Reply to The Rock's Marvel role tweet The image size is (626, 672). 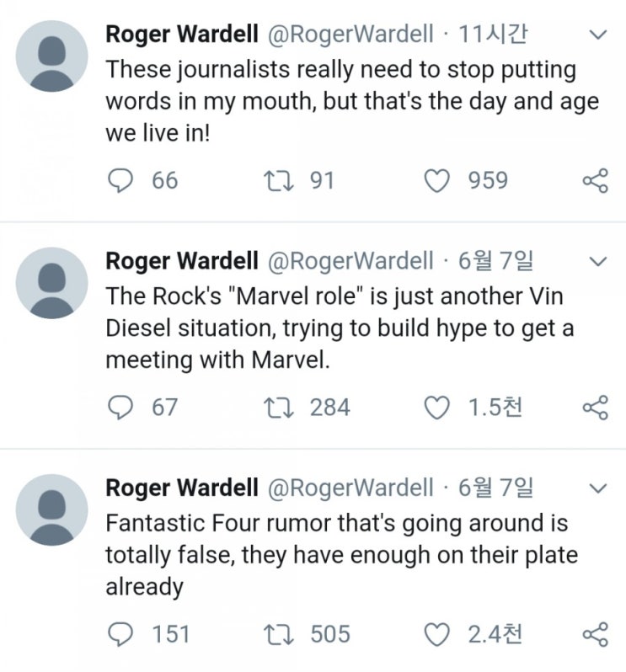[120, 407]
